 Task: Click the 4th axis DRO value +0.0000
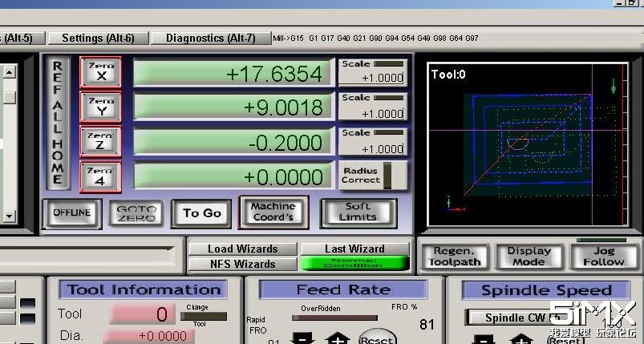[x=233, y=177]
